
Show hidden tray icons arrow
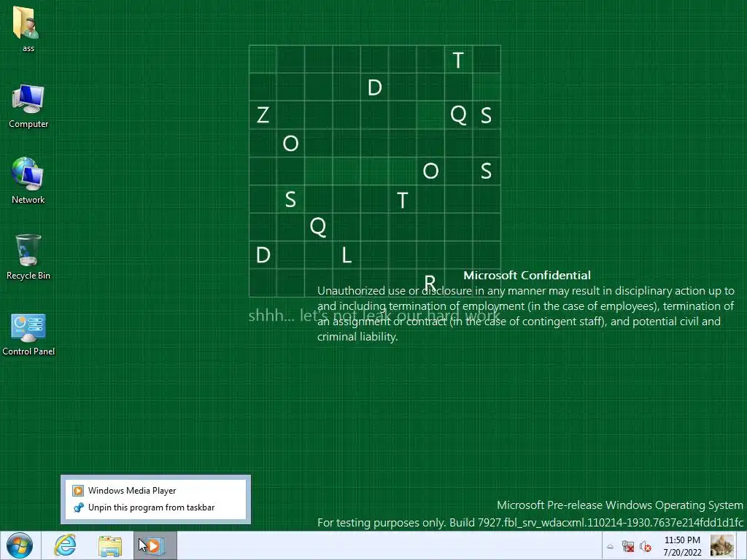(x=610, y=547)
